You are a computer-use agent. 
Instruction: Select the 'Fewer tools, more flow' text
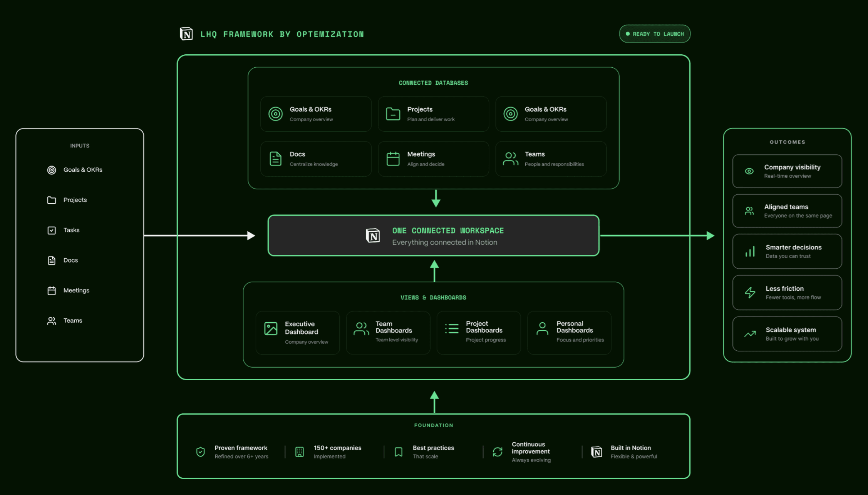tap(793, 298)
